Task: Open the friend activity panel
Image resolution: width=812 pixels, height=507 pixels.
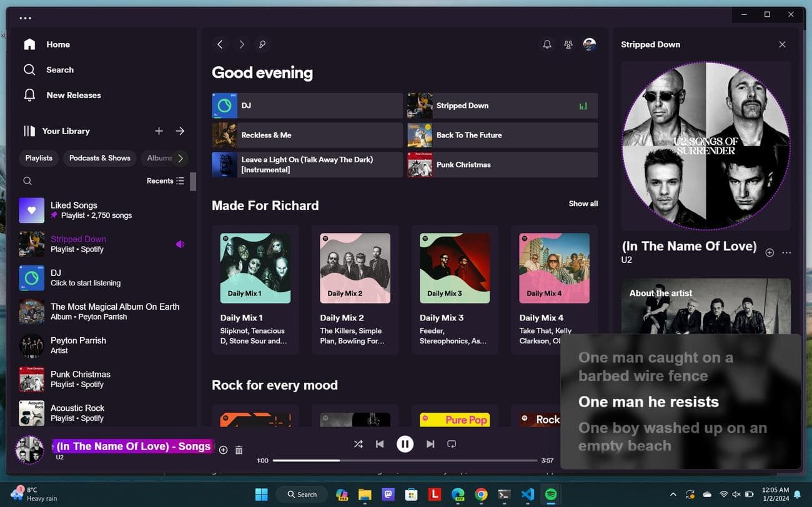Action: (x=568, y=44)
